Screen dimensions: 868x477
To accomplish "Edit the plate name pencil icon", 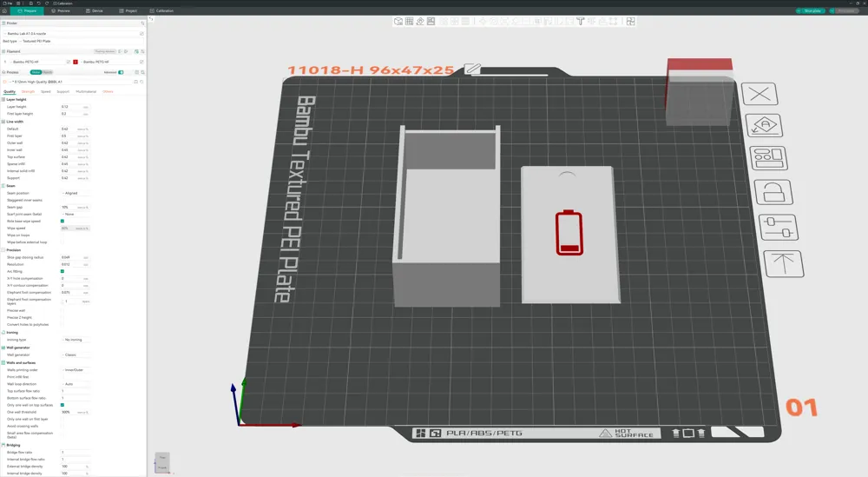I will 472,70.
